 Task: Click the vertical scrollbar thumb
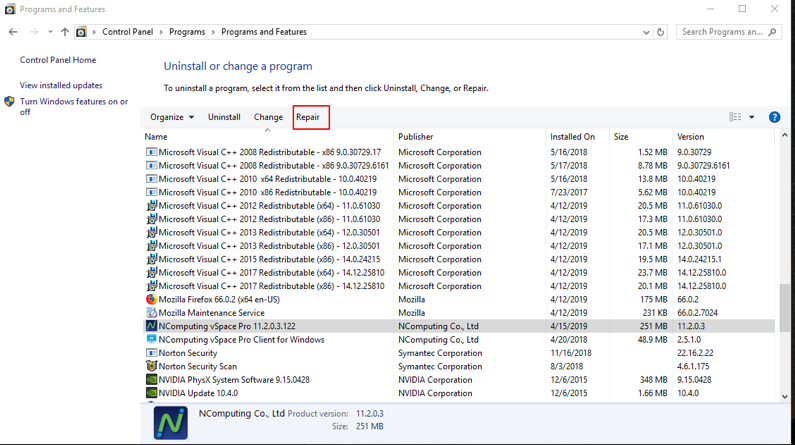click(x=784, y=308)
